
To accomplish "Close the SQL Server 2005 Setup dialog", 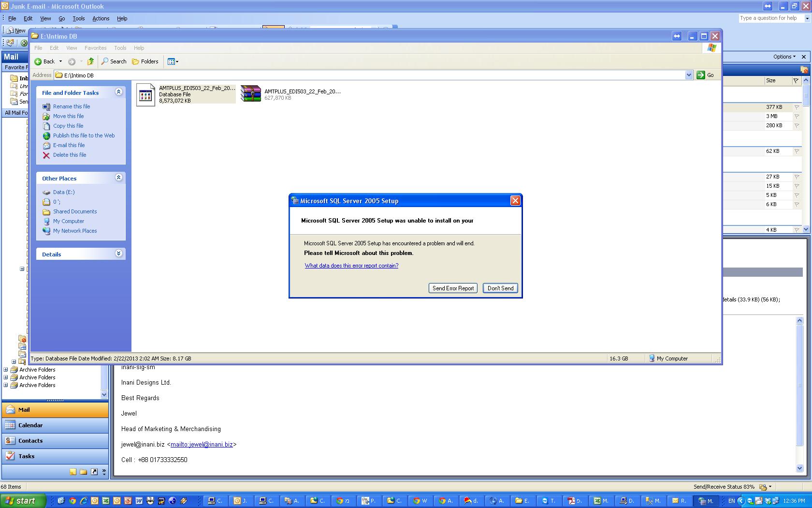I will tap(515, 201).
